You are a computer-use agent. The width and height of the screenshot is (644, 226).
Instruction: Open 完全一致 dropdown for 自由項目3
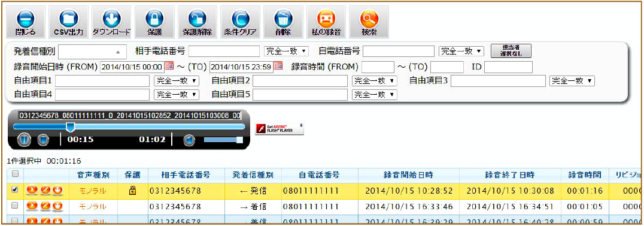tap(572, 81)
